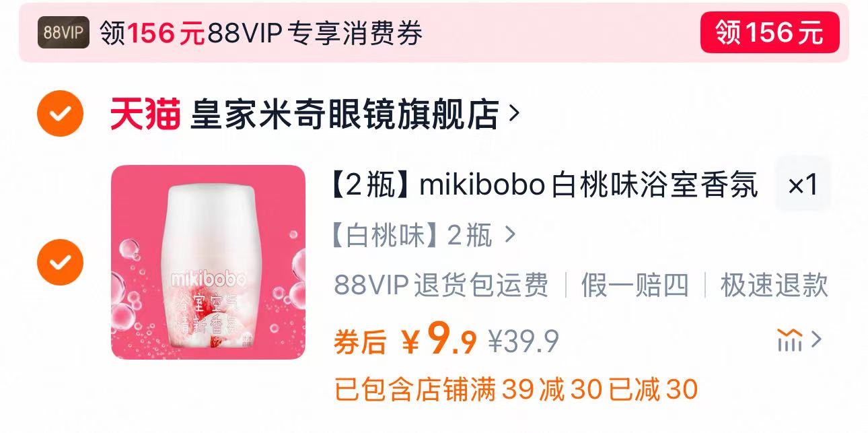Image resolution: width=868 pixels, height=433 pixels.
Task: Expand the arrow beside the price chart icon
Action: point(816,339)
